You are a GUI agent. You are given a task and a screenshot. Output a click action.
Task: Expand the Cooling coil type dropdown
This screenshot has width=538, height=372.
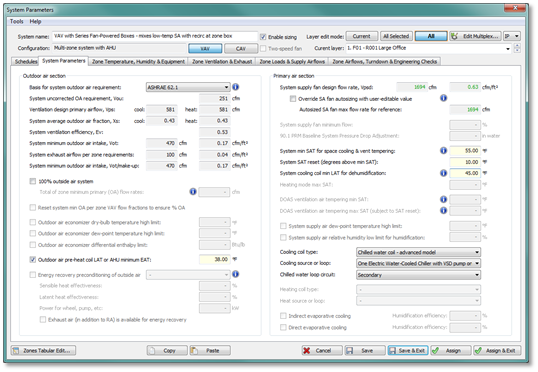click(418, 252)
